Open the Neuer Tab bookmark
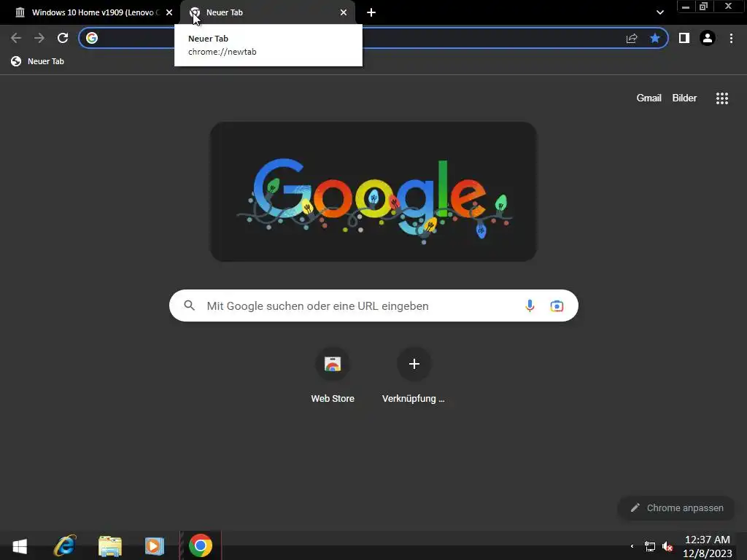The image size is (747, 560). pos(38,61)
